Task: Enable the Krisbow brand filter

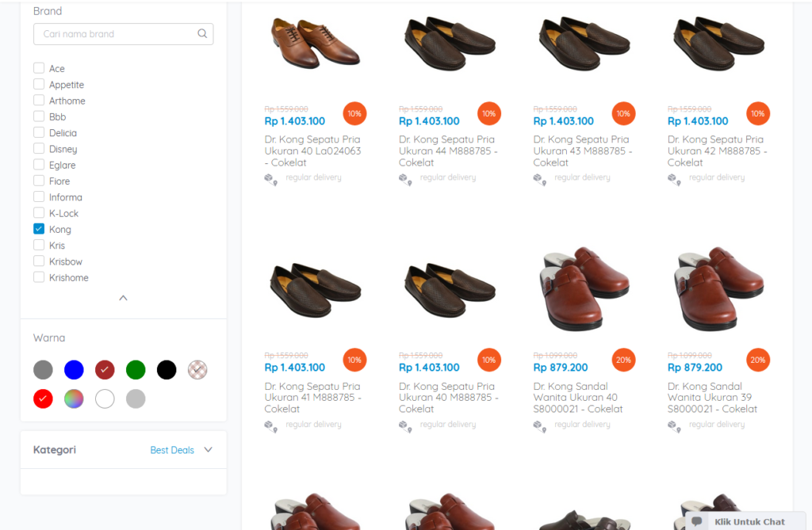Action: coord(39,261)
